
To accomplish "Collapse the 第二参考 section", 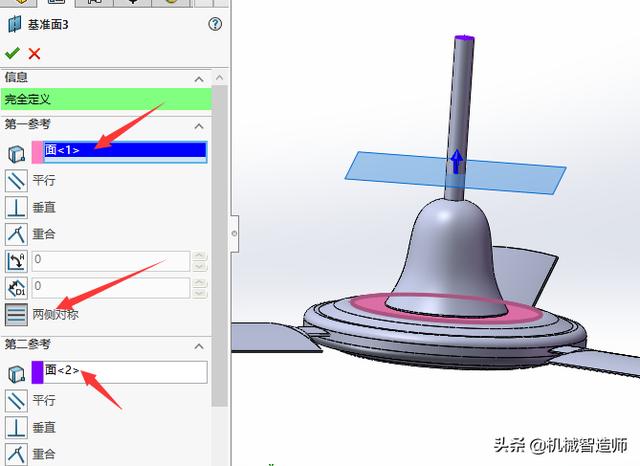I will pyautogui.click(x=199, y=346).
